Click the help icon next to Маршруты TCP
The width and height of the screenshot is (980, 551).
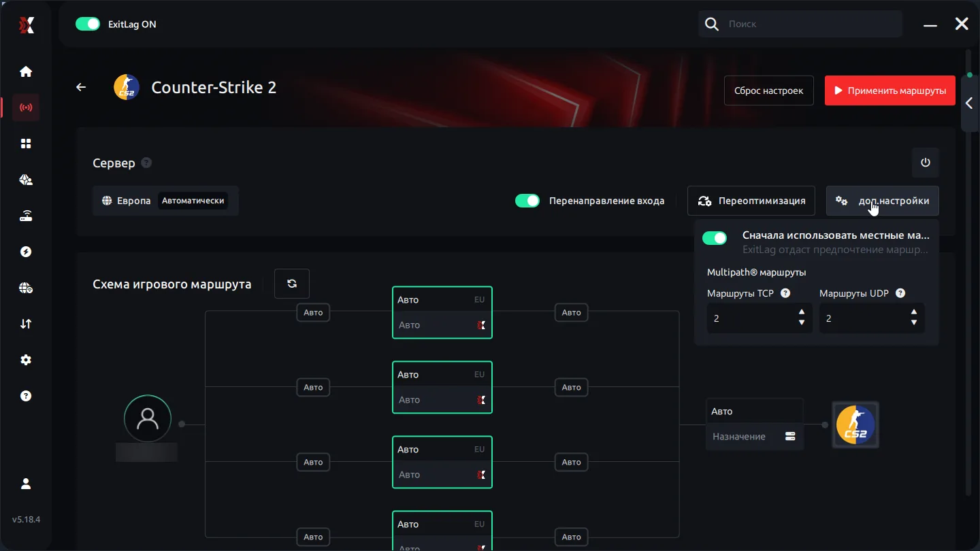[x=785, y=293]
